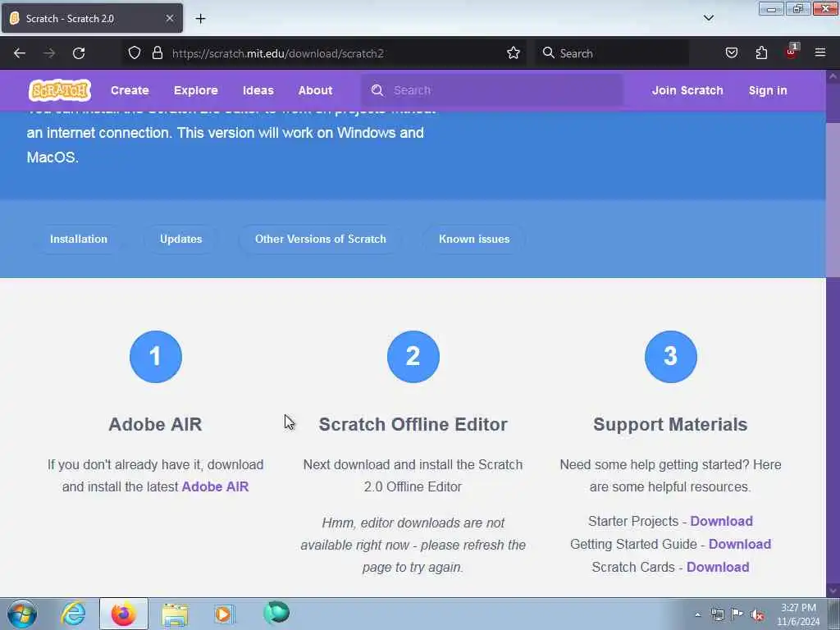Screen dimensions: 840x630
Task: Open the Extensions puzzle icon
Action: click(761, 53)
